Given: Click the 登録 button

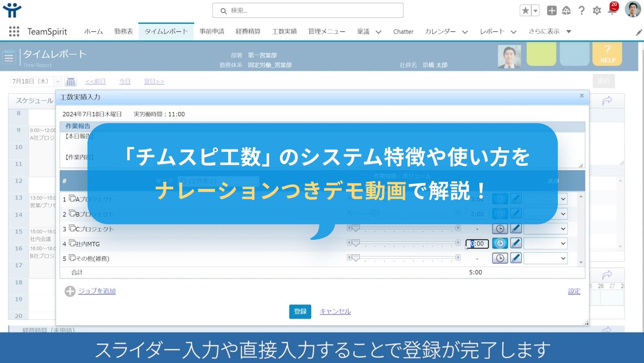Looking at the screenshot, I should [300, 311].
